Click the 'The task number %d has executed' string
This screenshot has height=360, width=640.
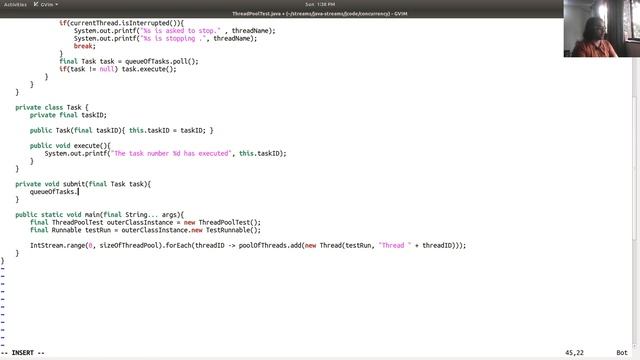click(171, 153)
